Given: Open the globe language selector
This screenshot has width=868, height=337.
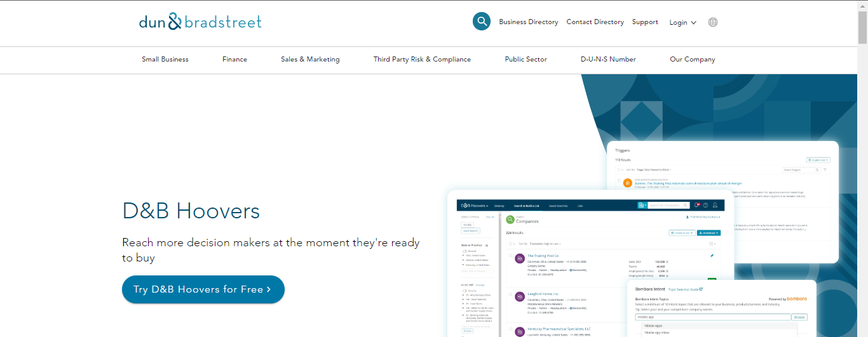Looking at the screenshot, I should pyautogui.click(x=713, y=22).
